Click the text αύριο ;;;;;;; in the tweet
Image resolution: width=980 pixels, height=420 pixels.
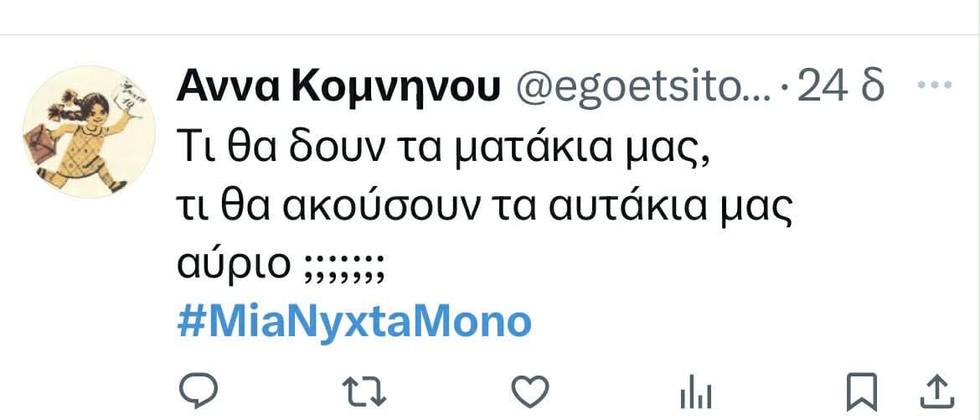click(280, 266)
